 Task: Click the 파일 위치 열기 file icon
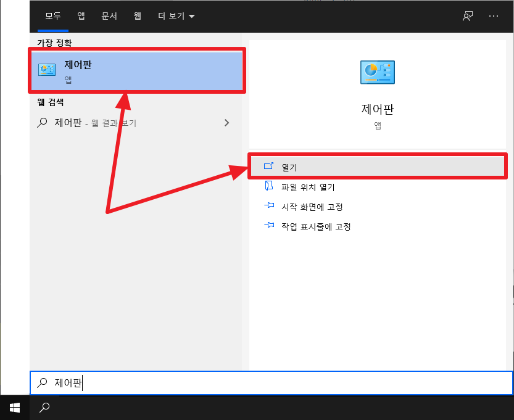click(x=269, y=186)
